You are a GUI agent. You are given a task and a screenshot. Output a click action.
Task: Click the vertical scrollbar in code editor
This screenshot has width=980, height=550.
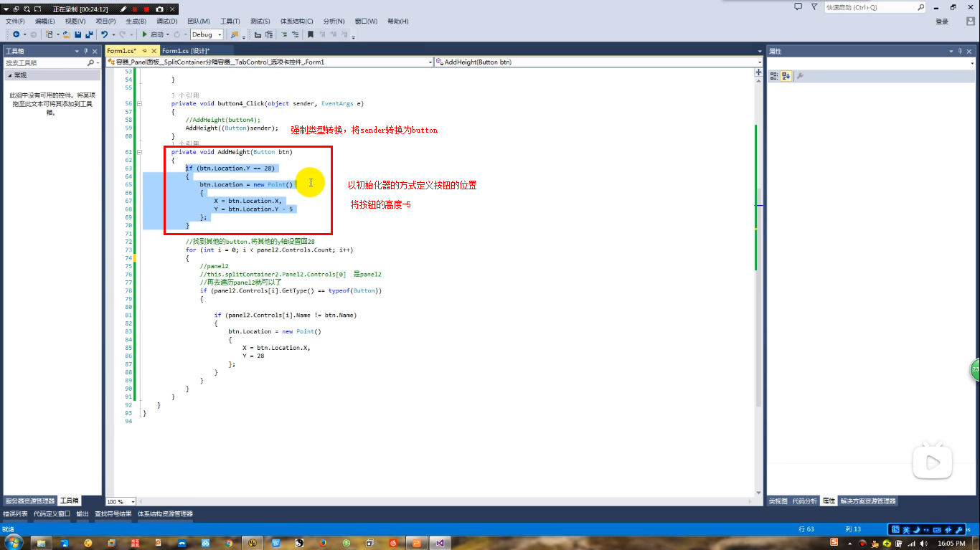[x=759, y=215]
